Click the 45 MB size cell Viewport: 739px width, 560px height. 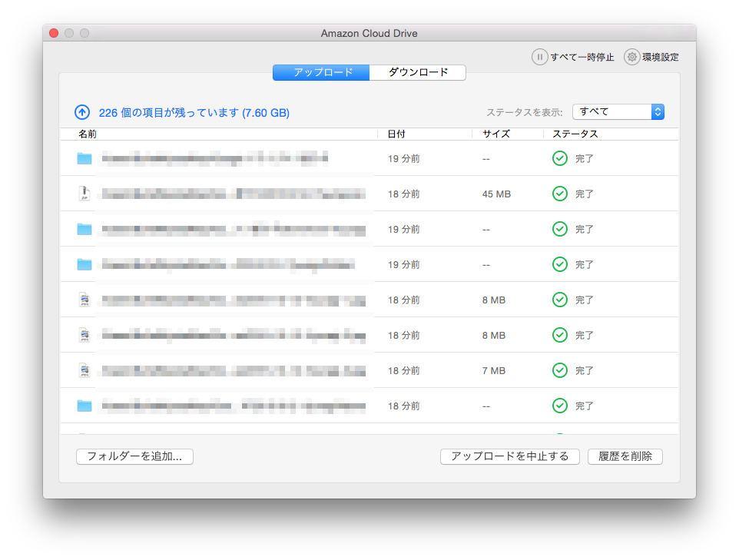pos(496,194)
